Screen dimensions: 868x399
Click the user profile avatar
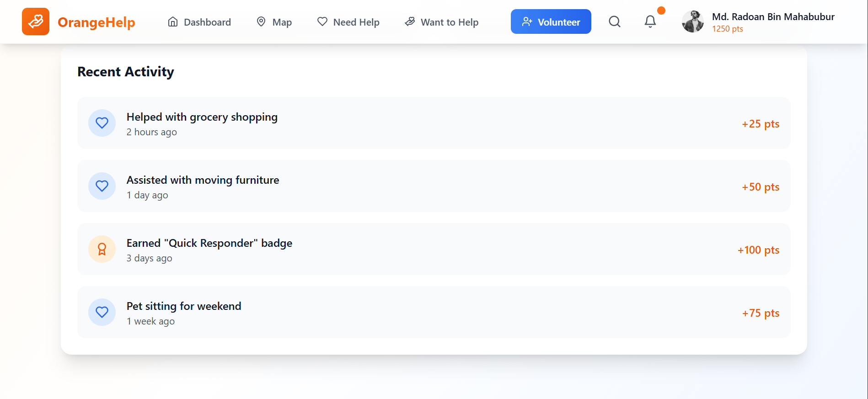pyautogui.click(x=693, y=21)
